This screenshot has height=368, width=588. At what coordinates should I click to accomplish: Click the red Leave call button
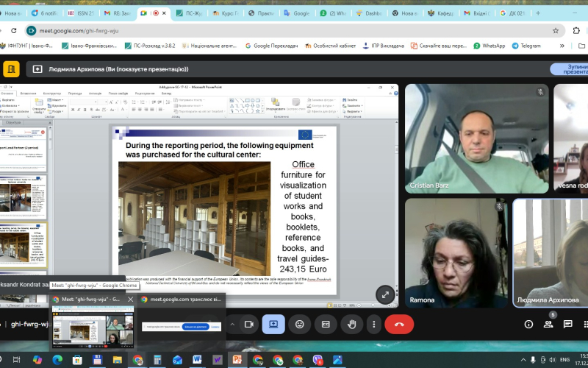399,324
